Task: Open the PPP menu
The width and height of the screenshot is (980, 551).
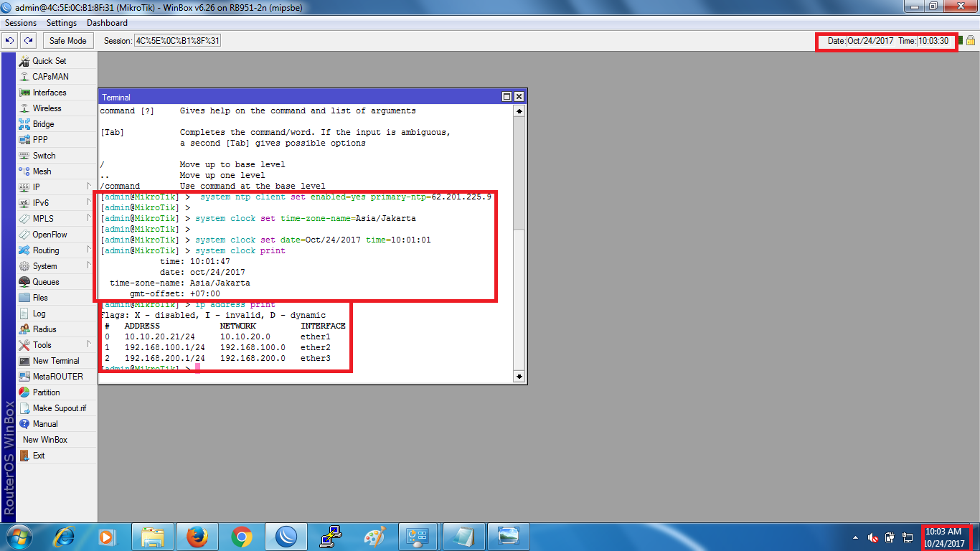Action: (57, 140)
